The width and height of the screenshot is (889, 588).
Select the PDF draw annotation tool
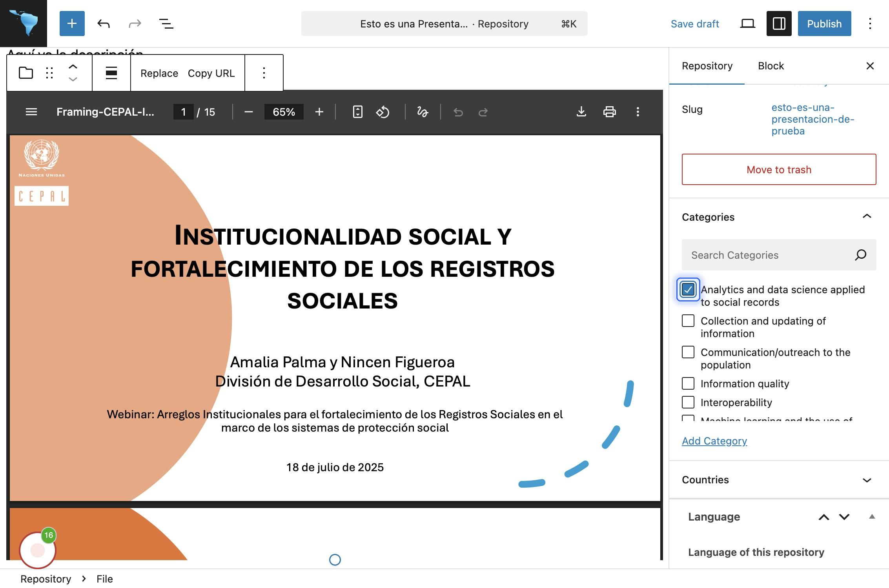coord(423,112)
